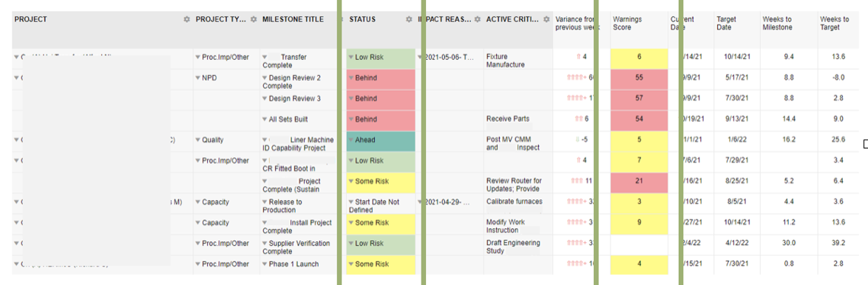868x285 pixels.
Task: Select the variance -5 cell
Action: (581, 142)
